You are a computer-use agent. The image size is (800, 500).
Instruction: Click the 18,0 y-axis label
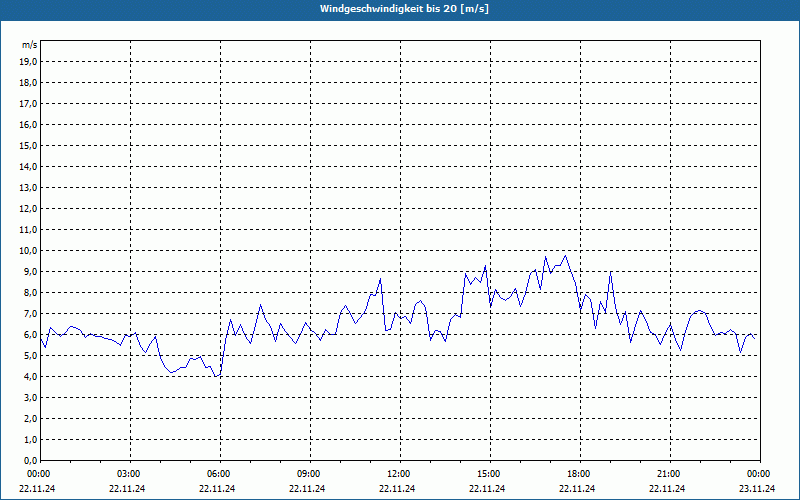[x=28, y=83]
